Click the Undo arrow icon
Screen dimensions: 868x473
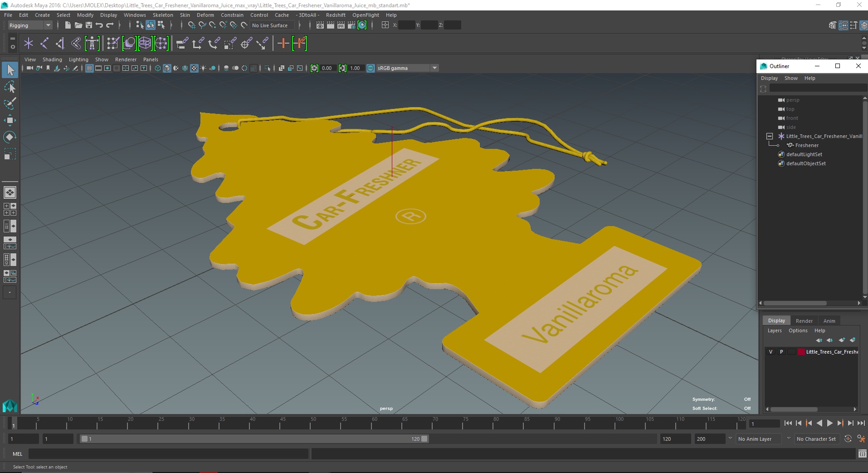(x=99, y=25)
